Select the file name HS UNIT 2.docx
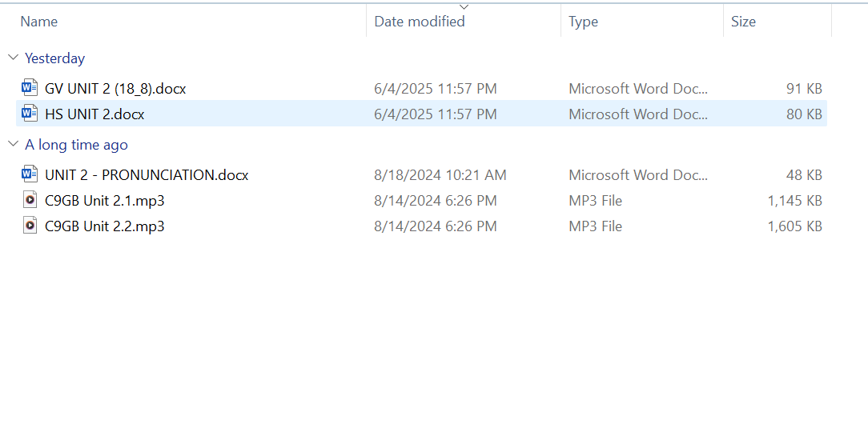Viewport: 868px width, 428px height. pos(94,114)
